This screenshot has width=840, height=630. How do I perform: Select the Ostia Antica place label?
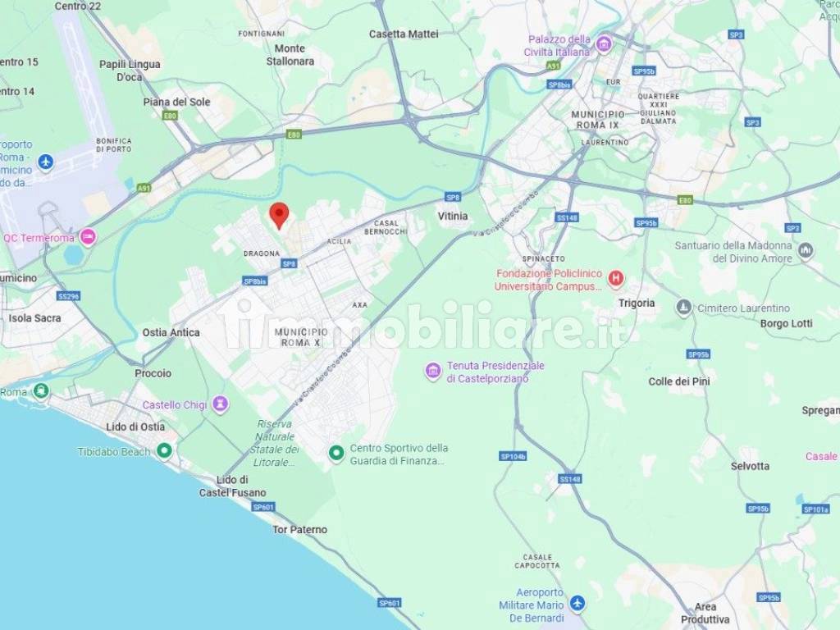click(x=171, y=333)
